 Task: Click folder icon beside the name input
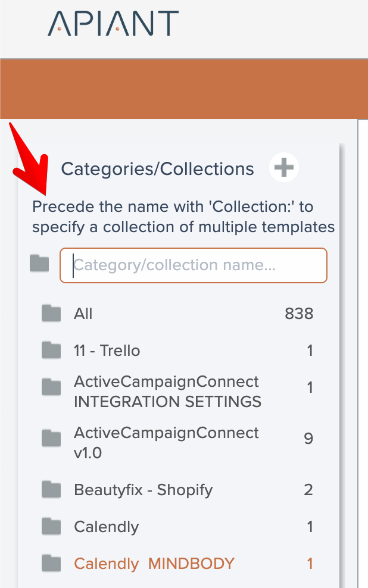[39, 262]
